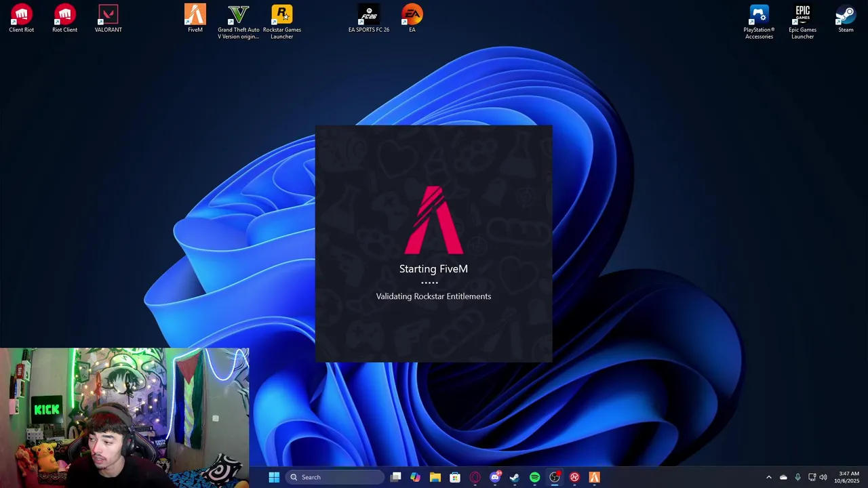Screen dimensions: 868x488
Task: Open Discord from the taskbar
Action: pyautogui.click(x=495, y=477)
